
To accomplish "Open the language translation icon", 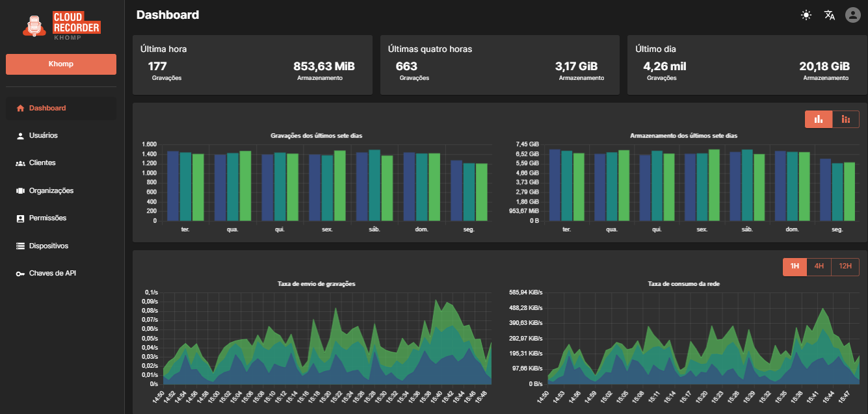I will (829, 15).
